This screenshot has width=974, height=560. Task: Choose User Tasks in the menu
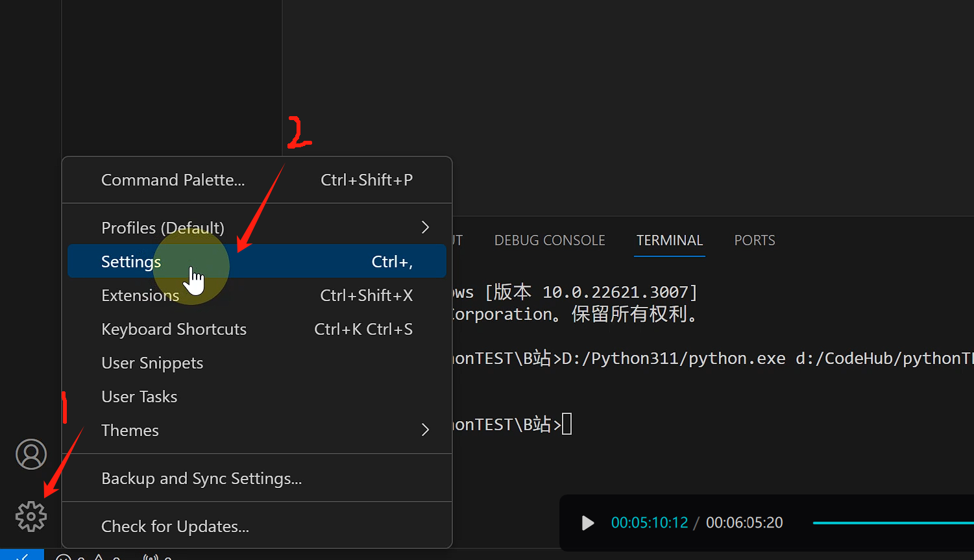(x=257, y=396)
